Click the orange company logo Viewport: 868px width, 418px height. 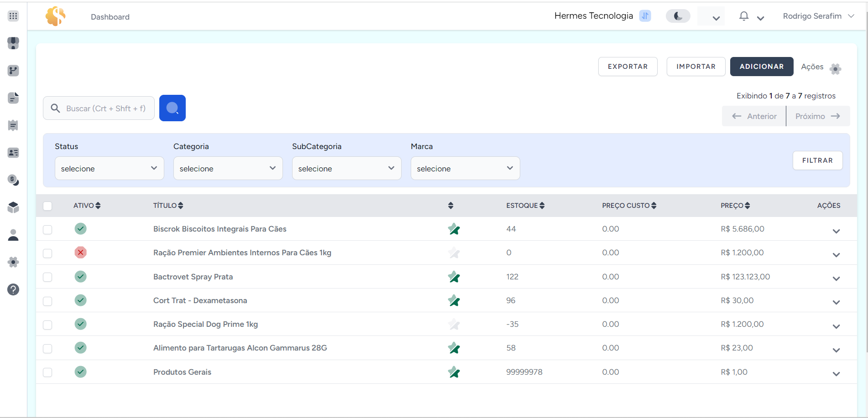coord(55,16)
